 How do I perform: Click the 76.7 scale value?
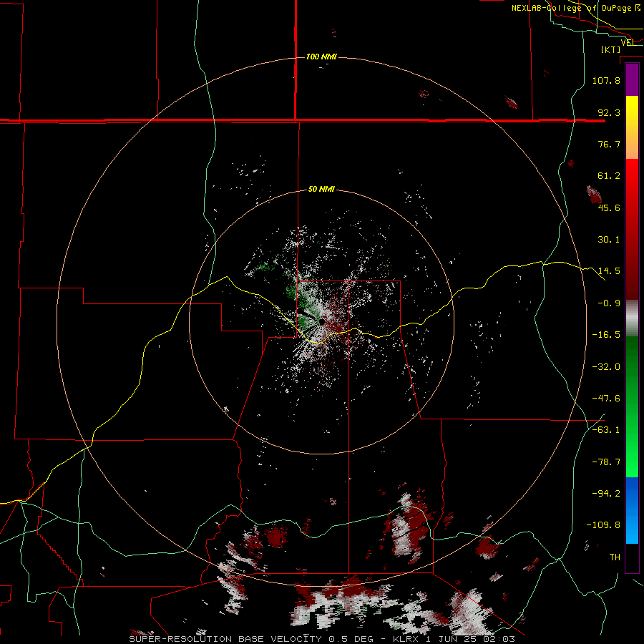coord(609,144)
